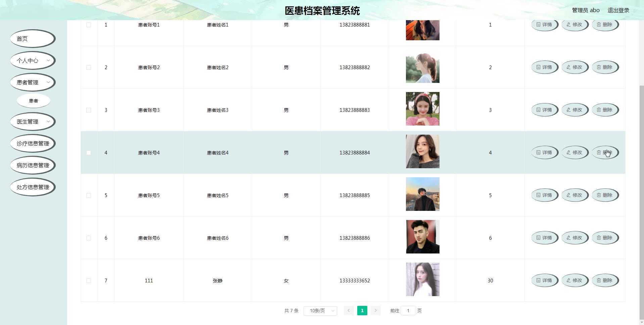Image resolution: width=644 pixels, height=325 pixels.
Task: Delete patient 张静
Action: point(605,280)
